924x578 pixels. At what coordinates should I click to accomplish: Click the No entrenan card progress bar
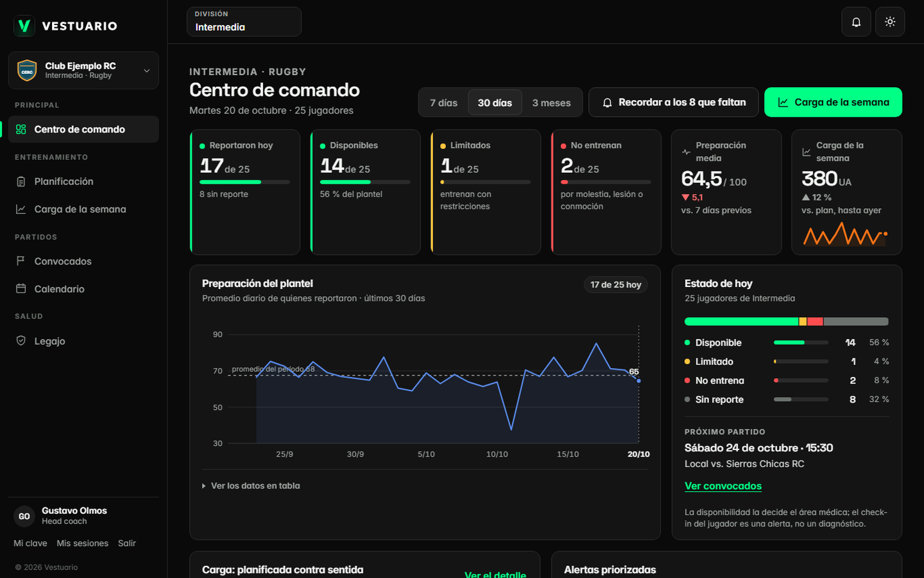click(606, 182)
